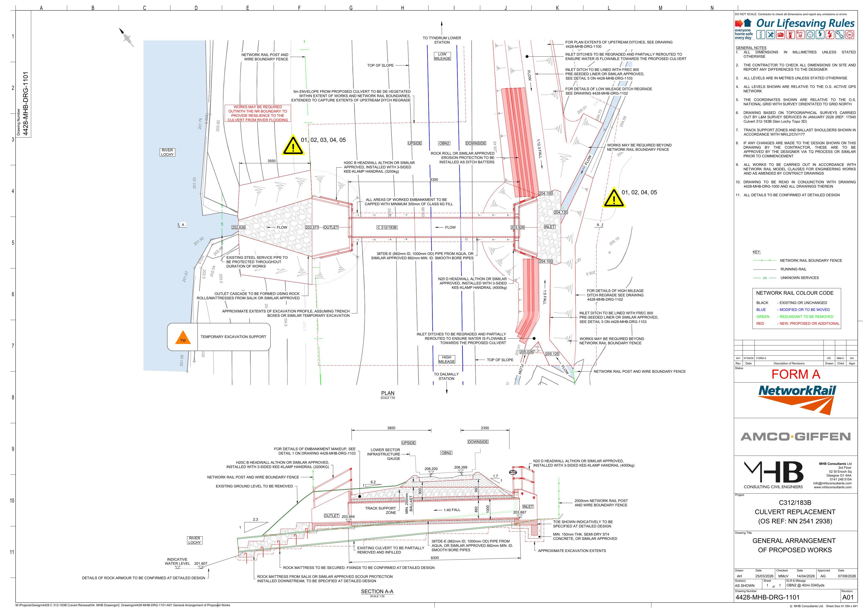Click the blue lightning bolt Lifesaving Rules icon
This screenshot has width=868, height=613.
(x=820, y=35)
